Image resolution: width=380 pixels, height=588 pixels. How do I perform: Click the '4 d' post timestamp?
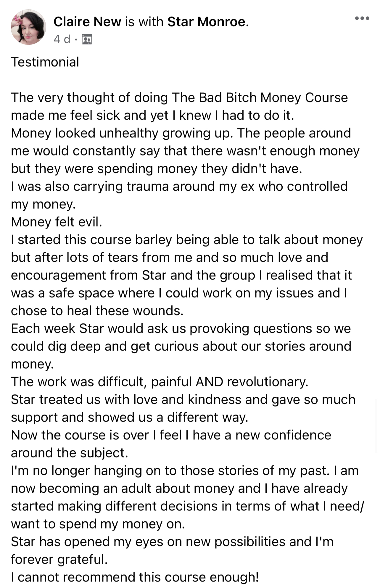point(62,39)
